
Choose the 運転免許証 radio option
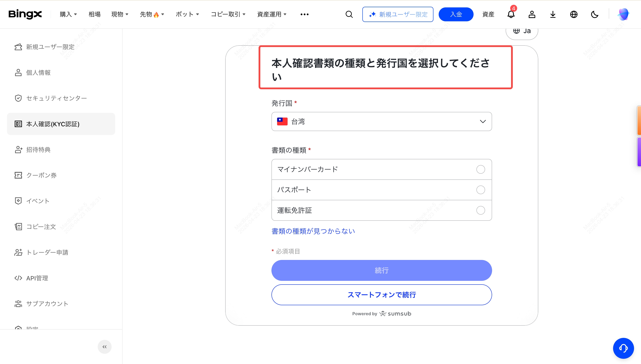[x=481, y=210]
